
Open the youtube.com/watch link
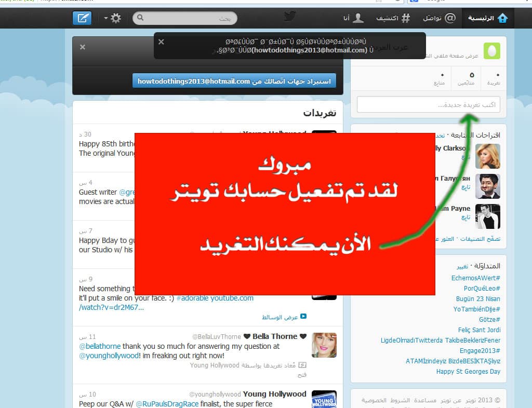[x=166, y=303]
